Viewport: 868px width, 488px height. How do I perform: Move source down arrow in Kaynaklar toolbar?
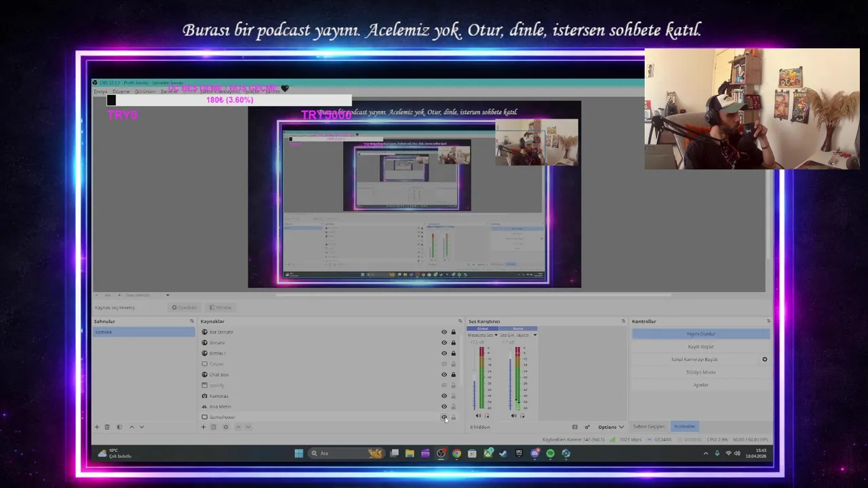click(248, 427)
